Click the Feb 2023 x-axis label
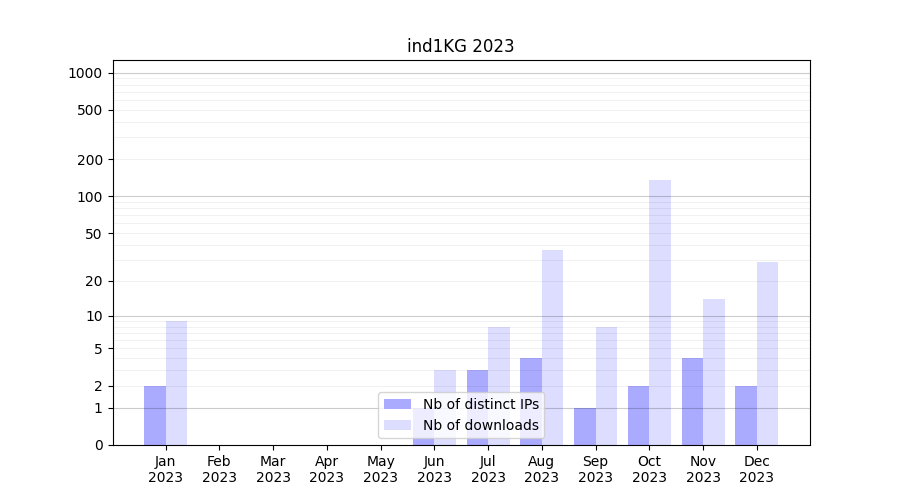This screenshot has height=500, width=900. [219, 469]
